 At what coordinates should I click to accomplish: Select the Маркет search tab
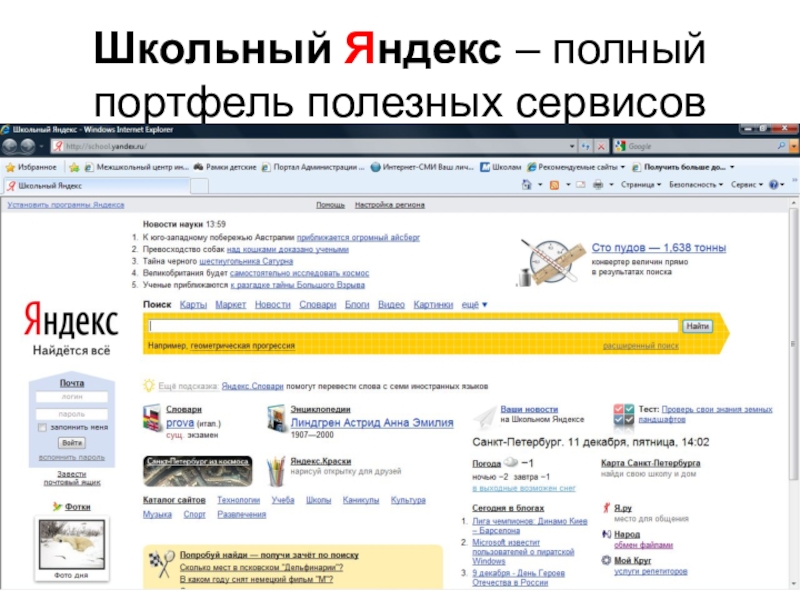point(231,305)
